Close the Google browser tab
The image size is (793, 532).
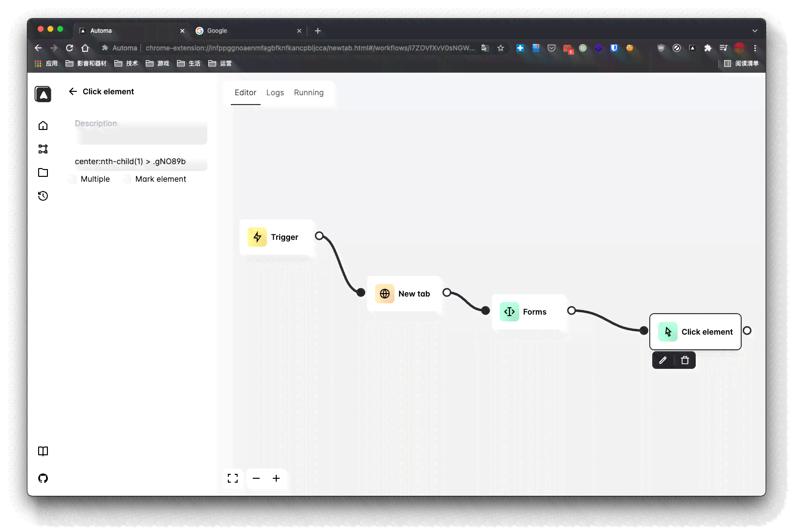299,31
